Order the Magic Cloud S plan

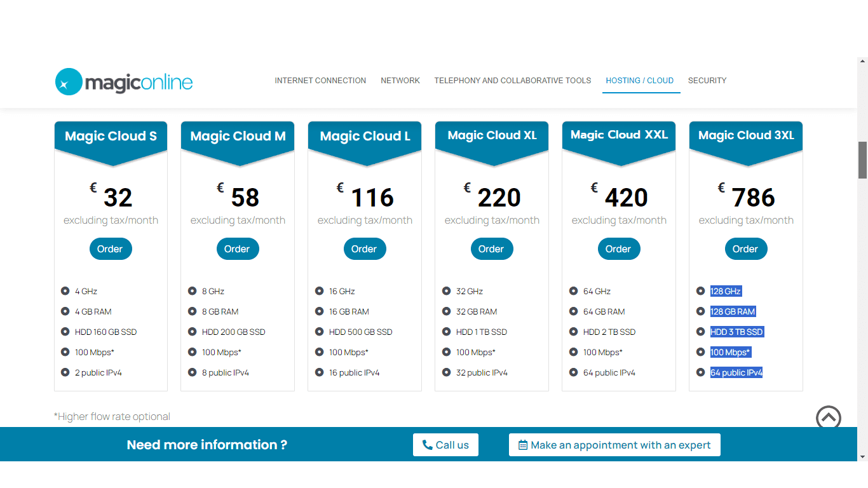110,249
